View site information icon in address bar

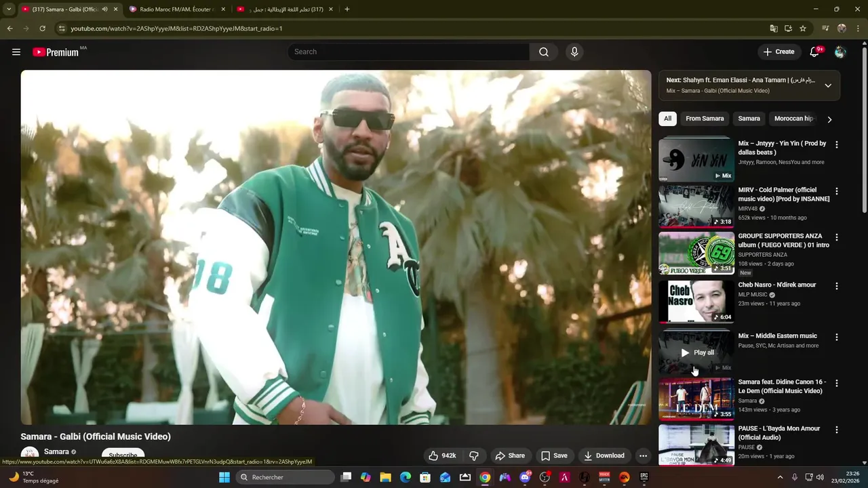[61, 28]
